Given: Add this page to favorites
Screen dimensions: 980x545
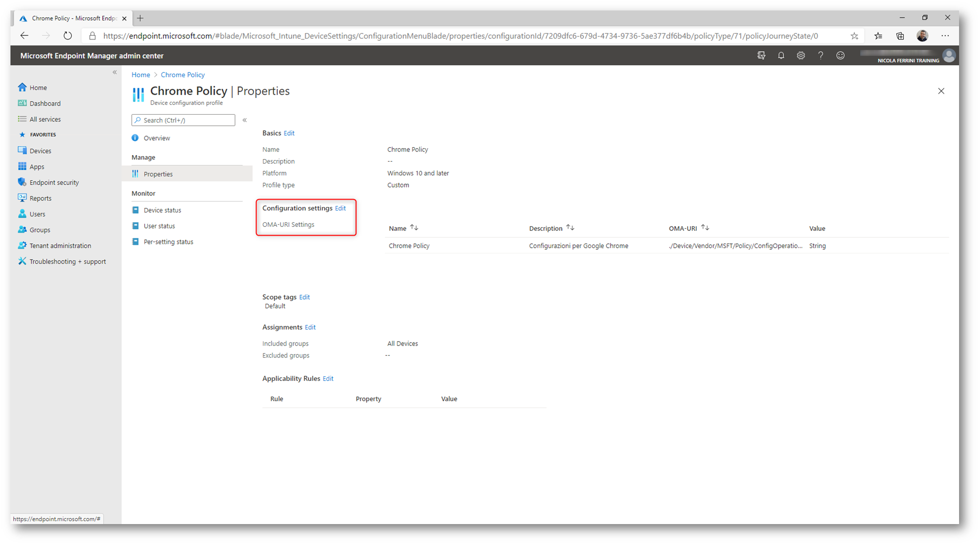Looking at the screenshot, I should coord(854,36).
